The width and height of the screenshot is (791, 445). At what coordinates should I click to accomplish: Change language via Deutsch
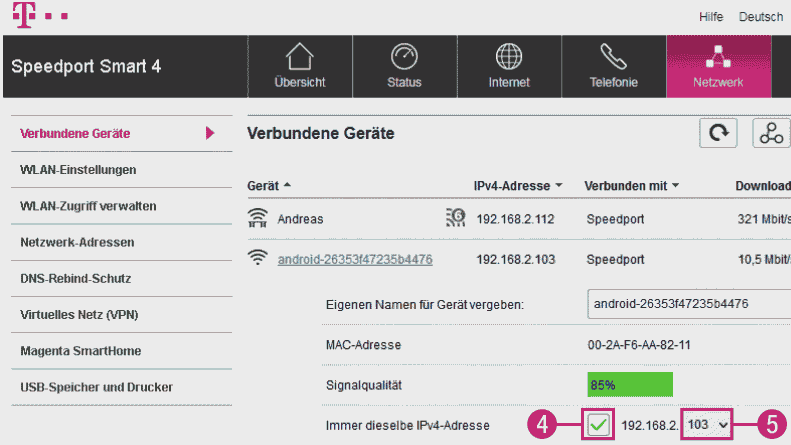pos(761,17)
